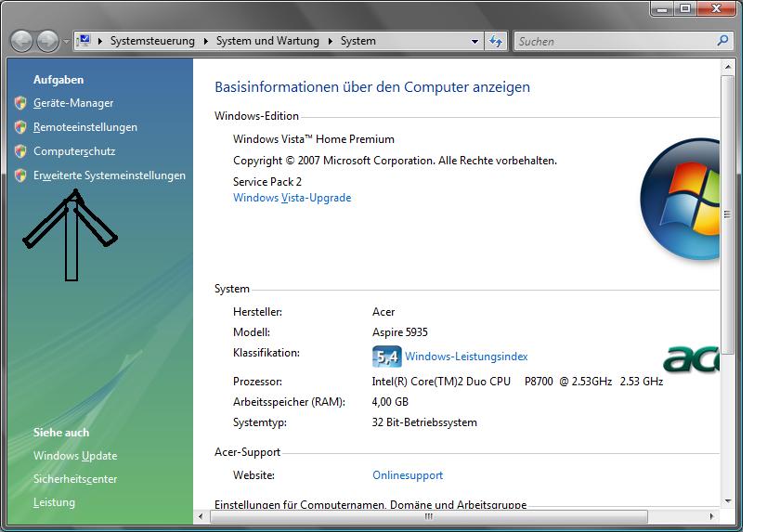Expand arrow before Systemsteuerung breadcrumb
The height and width of the screenshot is (532, 780).
pyautogui.click(x=100, y=41)
